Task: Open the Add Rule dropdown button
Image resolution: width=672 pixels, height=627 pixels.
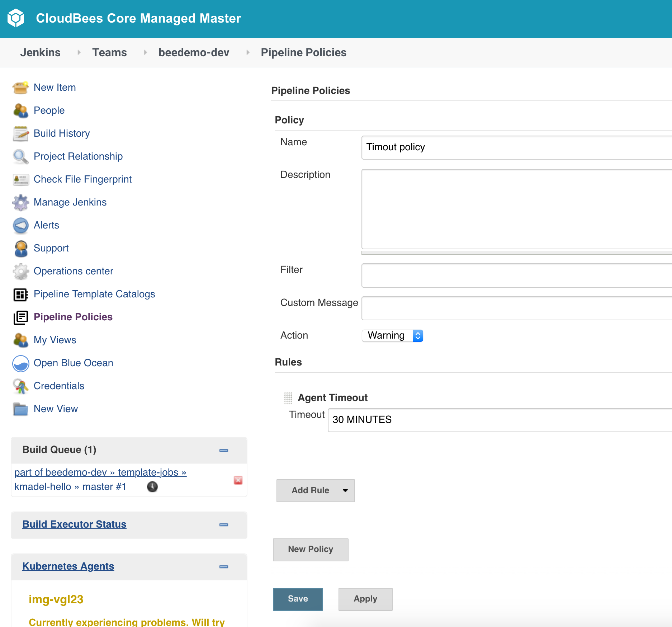Action: point(316,490)
